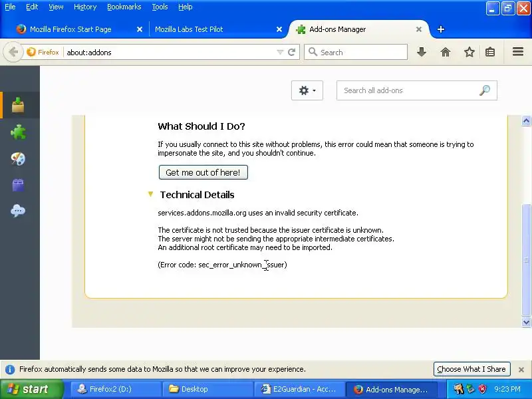Collapse the Technical Details section
The width and height of the screenshot is (532, 399).
[x=151, y=194]
